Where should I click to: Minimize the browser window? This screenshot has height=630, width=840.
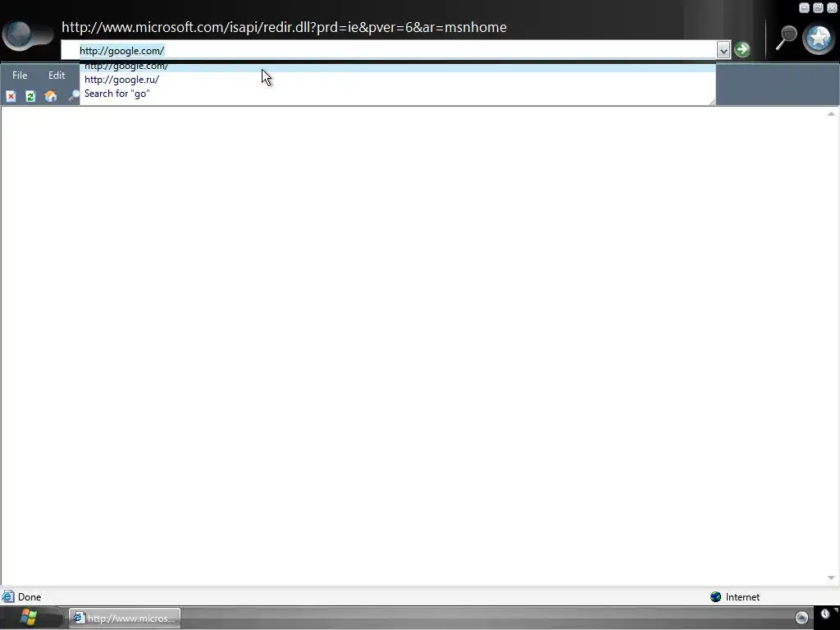tap(804, 7)
